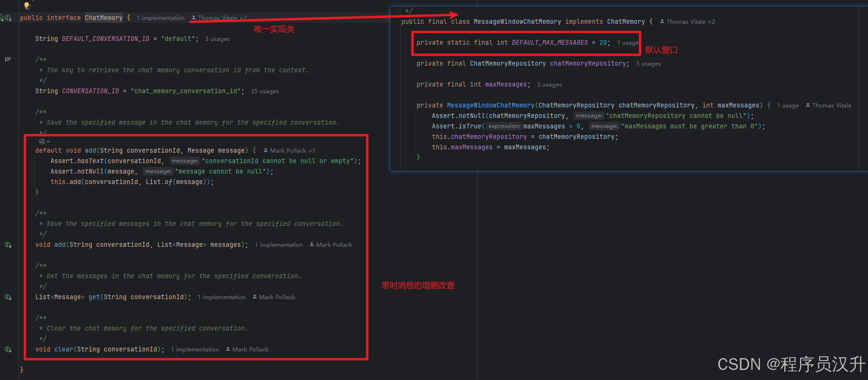The height and width of the screenshot is (380, 868).
Task: Open the '1 implementation' hint beside the get method
Action: (222, 297)
